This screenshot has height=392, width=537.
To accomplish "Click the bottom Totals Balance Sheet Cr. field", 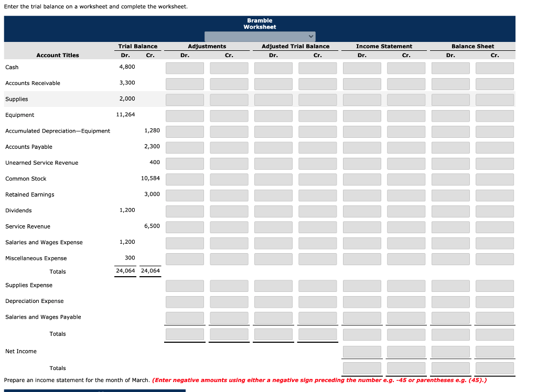I will point(495,368).
